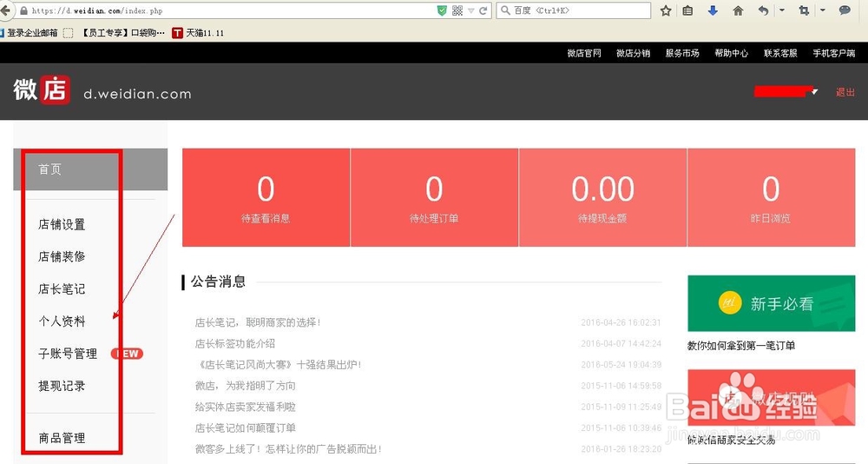Open 微店官网 in top navigation
Viewport: 868px width, 464px height.
click(584, 53)
